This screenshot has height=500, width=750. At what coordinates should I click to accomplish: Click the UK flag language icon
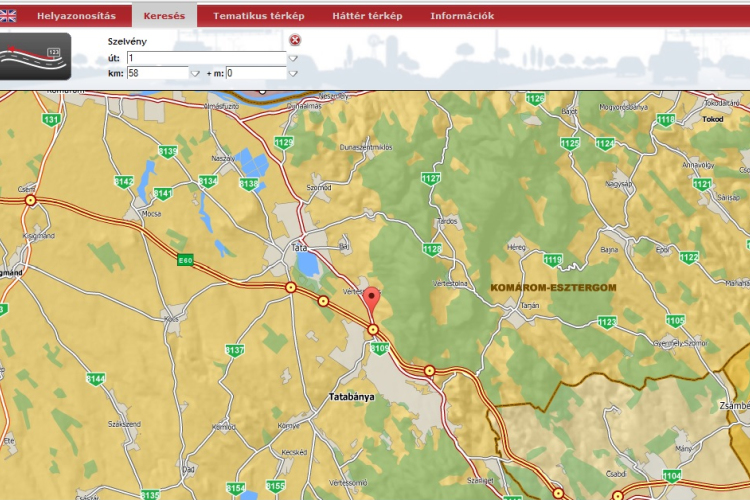[9, 16]
